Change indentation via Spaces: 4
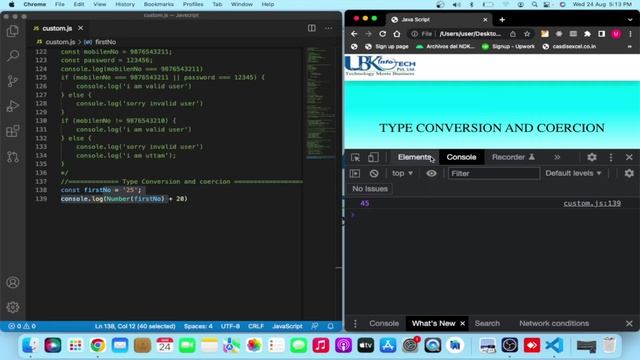640x360 pixels. (x=198, y=326)
